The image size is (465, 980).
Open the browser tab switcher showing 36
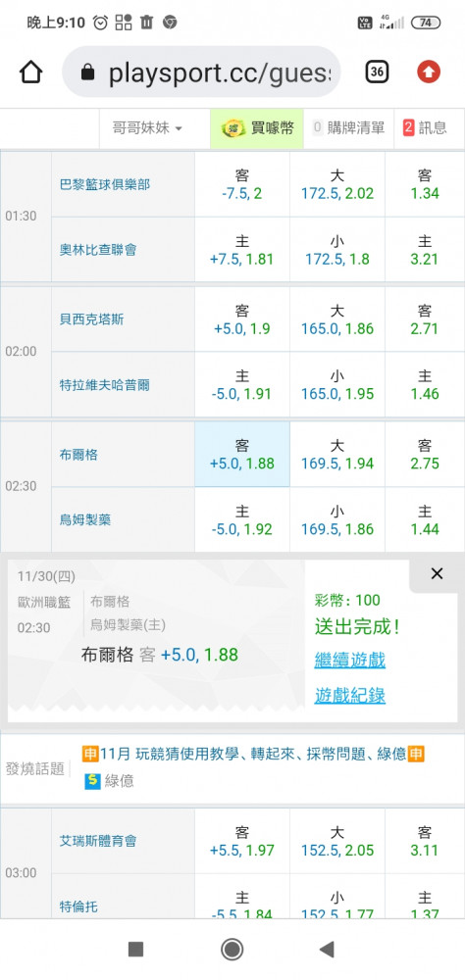pos(377,72)
